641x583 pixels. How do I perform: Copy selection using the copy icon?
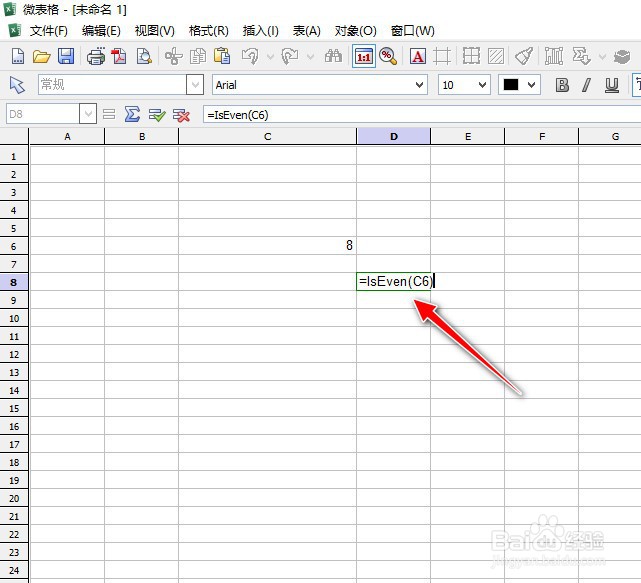198,56
